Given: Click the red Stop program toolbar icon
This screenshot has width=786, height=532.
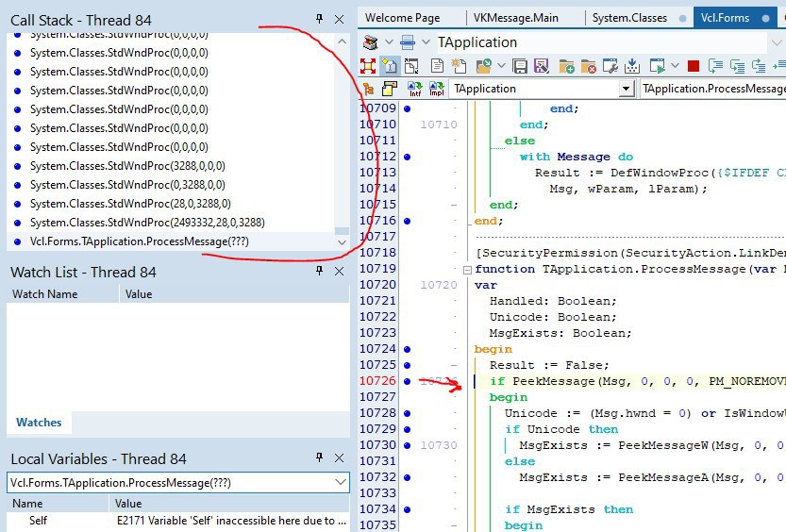Looking at the screenshot, I should tap(694, 66).
